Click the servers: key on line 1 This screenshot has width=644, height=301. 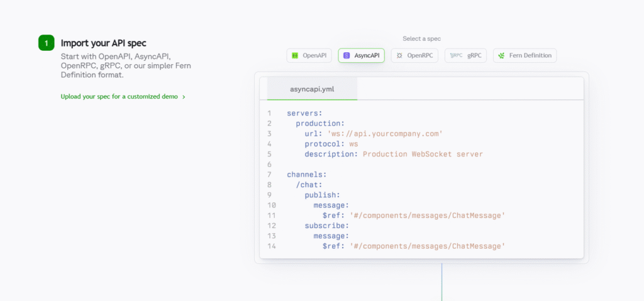[x=304, y=114]
